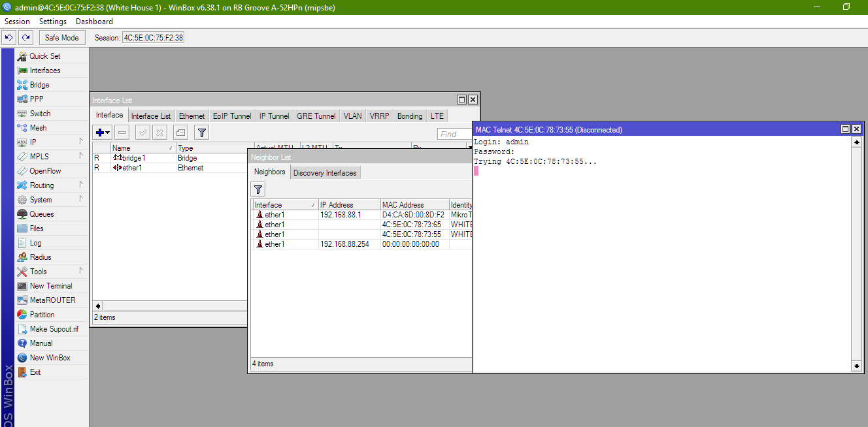Click the Comment button in Interface List
The height and width of the screenshot is (427, 868).
click(x=181, y=133)
